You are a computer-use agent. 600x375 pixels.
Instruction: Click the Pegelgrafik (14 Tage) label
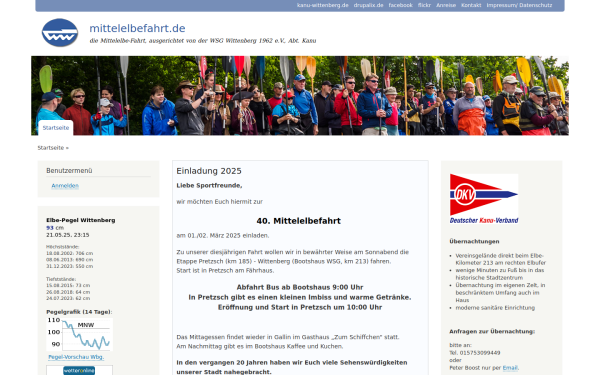tap(79, 312)
